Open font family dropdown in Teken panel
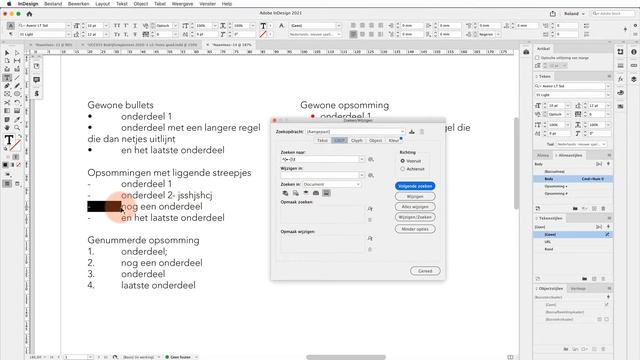 click(x=608, y=86)
